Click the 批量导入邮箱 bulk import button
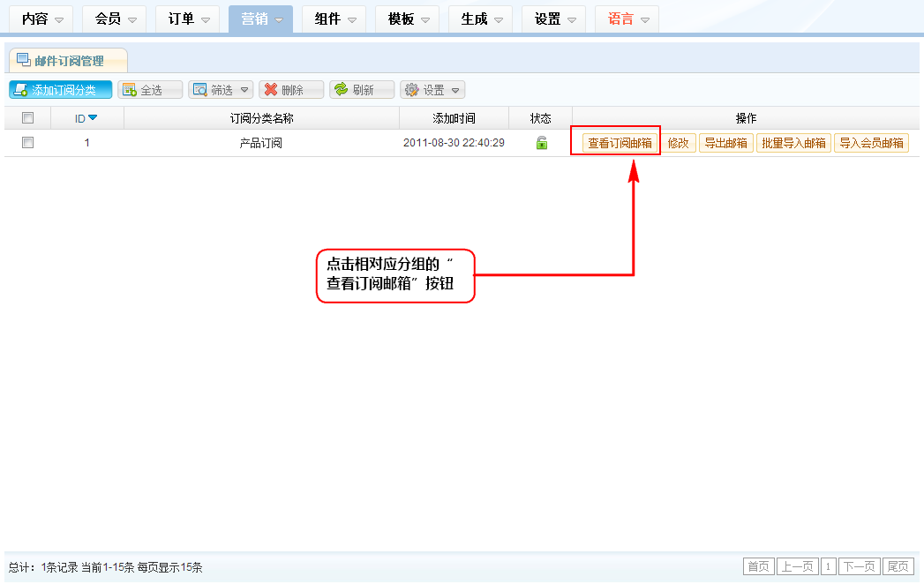This screenshot has height=584, width=924. (x=793, y=143)
